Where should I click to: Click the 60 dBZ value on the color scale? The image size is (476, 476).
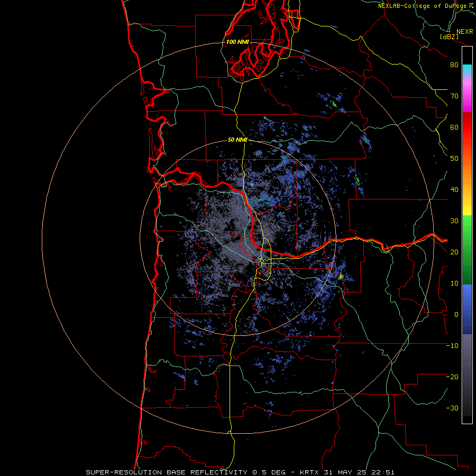[454, 127]
